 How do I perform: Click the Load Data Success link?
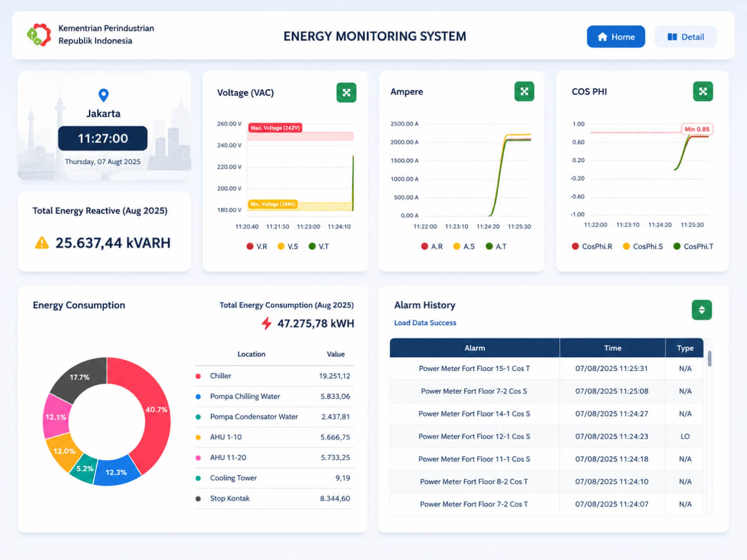425,323
